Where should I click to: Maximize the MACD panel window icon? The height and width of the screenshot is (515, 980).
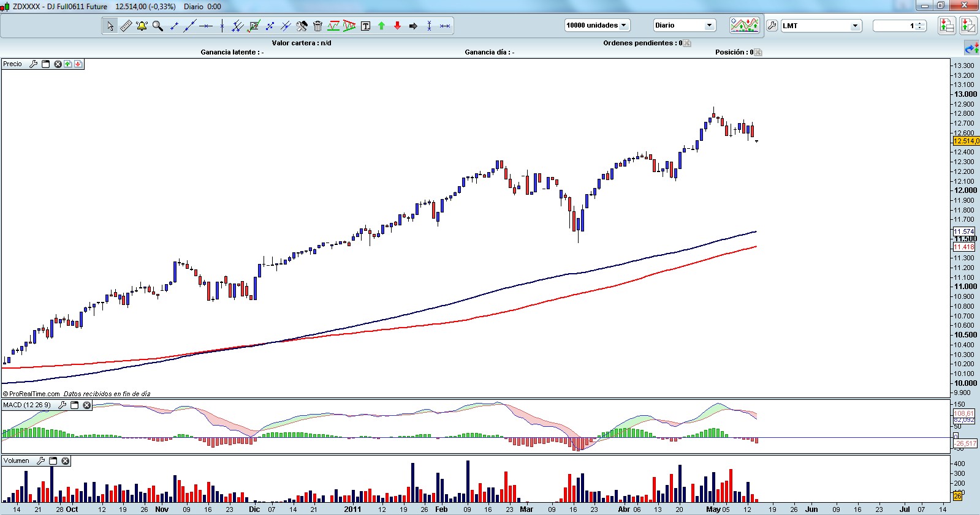coord(75,405)
